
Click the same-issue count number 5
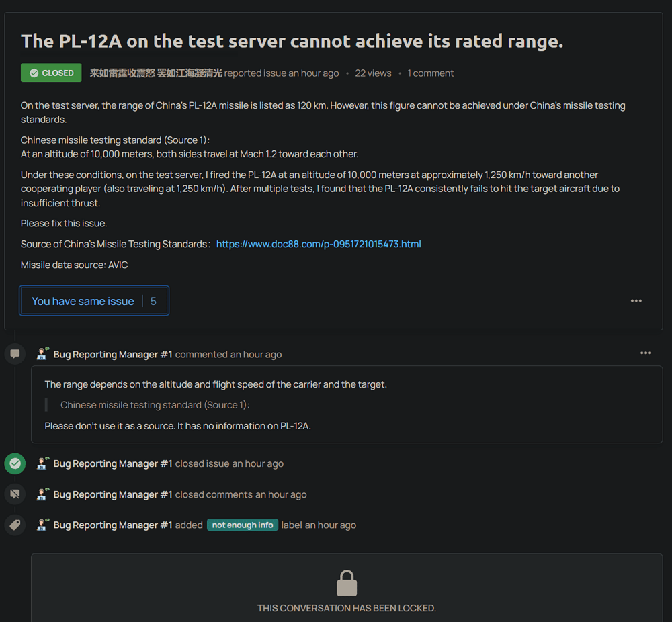(x=153, y=301)
